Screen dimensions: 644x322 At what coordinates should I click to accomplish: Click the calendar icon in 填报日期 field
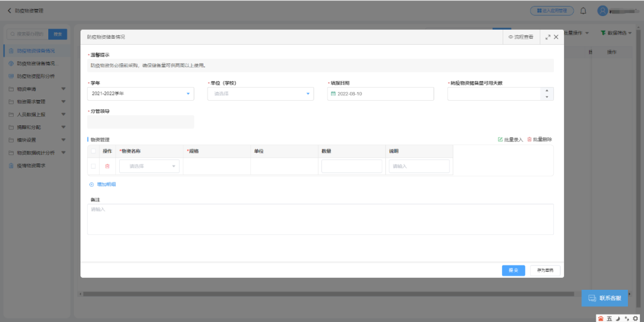coord(333,94)
